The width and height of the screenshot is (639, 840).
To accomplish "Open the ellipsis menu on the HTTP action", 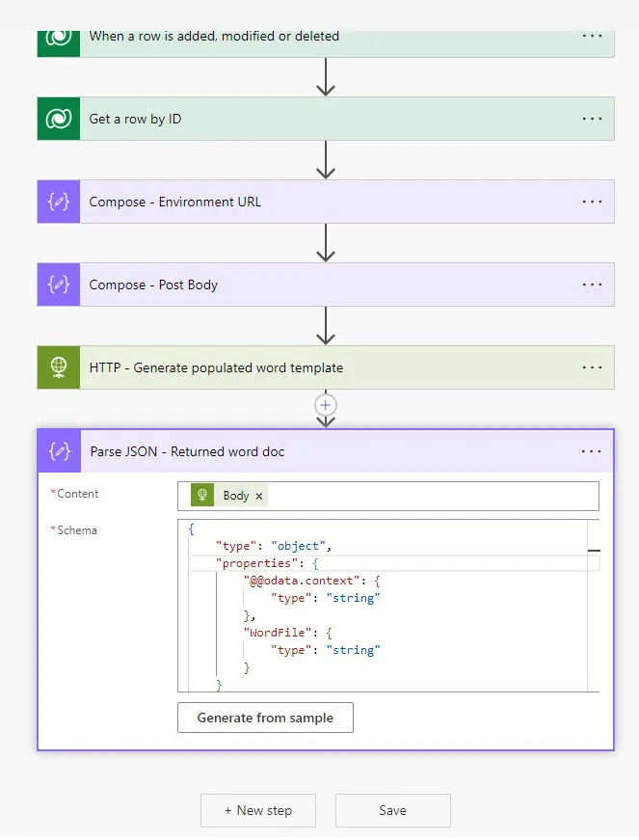I will pyautogui.click(x=592, y=367).
